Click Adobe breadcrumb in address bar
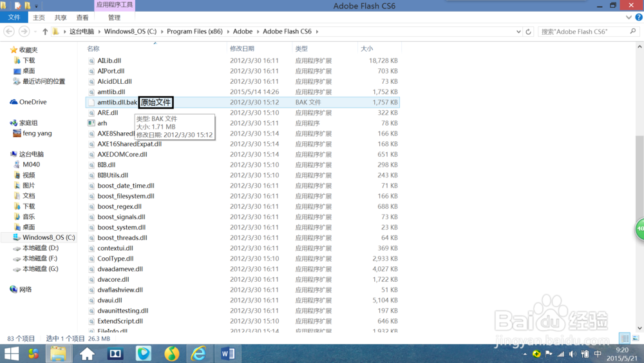644x363 pixels. [243, 31]
